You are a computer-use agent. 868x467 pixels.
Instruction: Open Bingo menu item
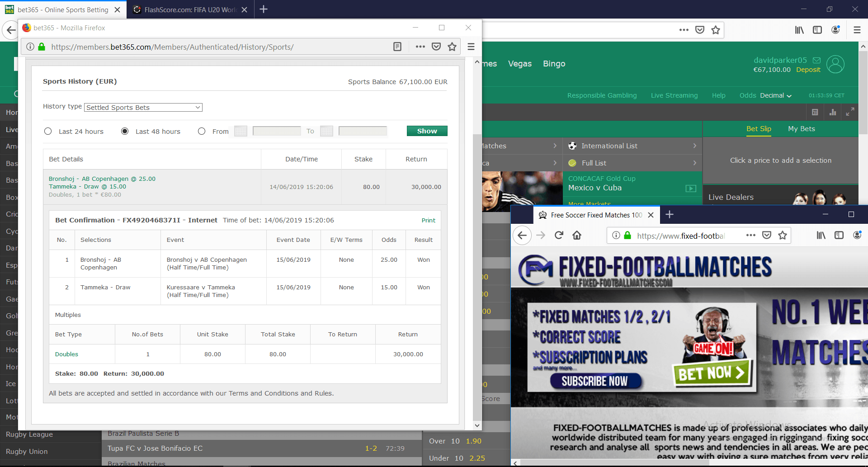(554, 64)
